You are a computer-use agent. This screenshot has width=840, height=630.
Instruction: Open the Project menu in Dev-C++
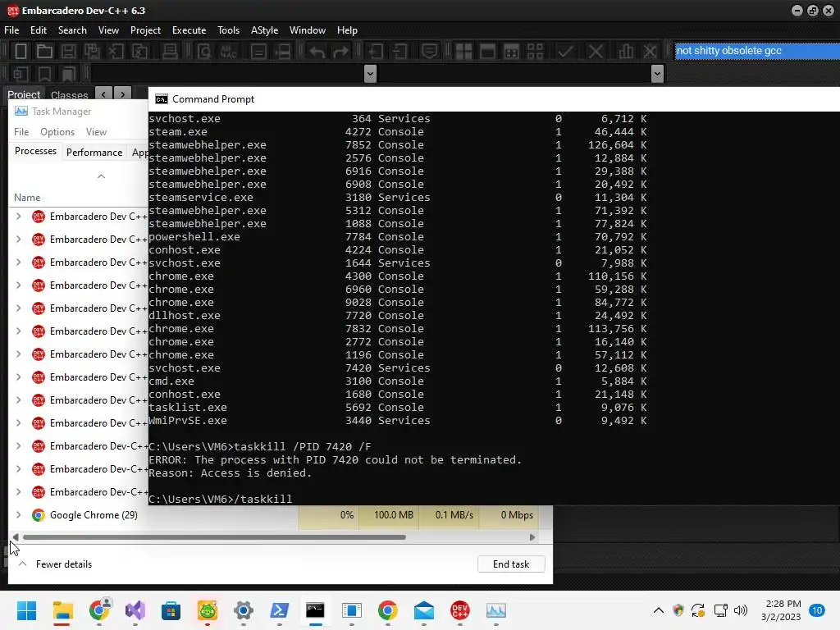(x=145, y=30)
